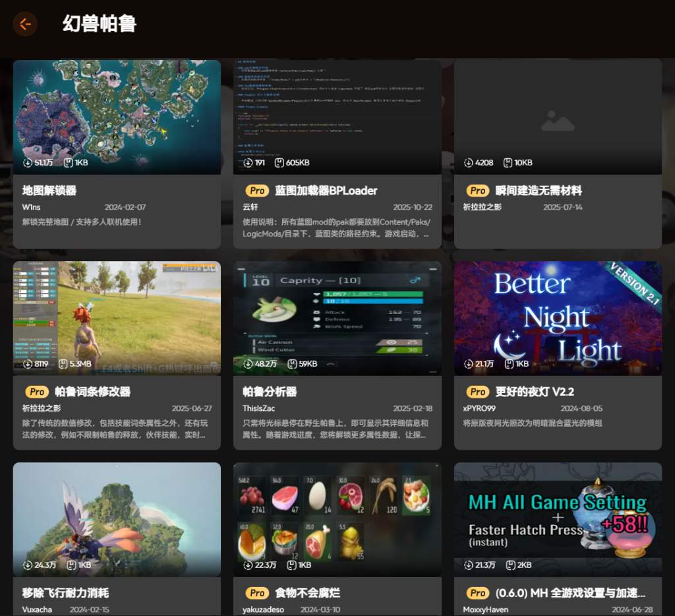Click download count icon on 地图解锁器 thumbnail
This screenshot has width=675, height=616.
[28, 162]
